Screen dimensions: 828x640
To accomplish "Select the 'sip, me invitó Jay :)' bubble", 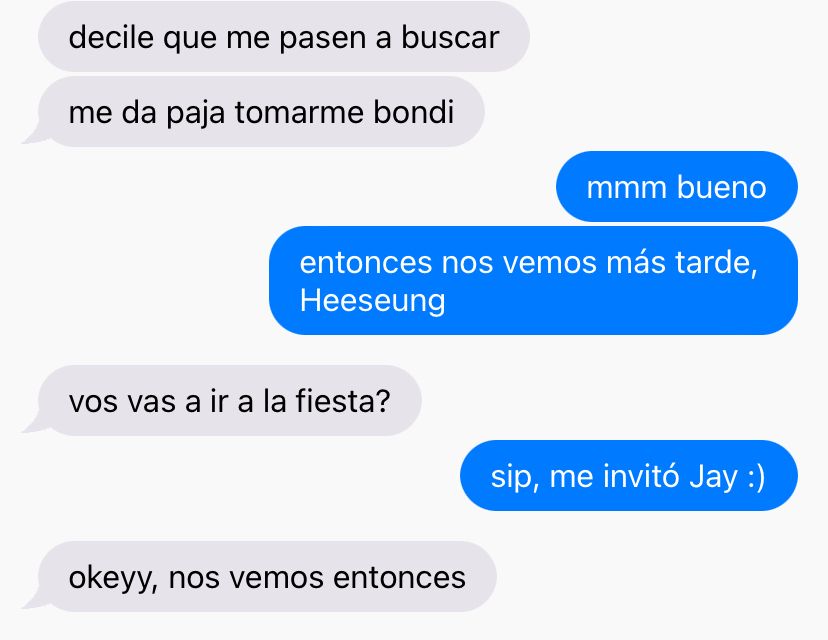I will coord(629,475).
